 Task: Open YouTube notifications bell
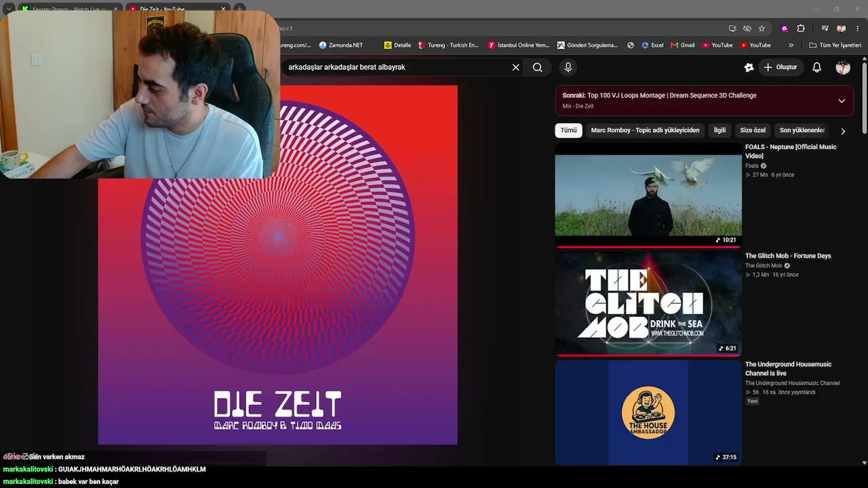tap(817, 67)
